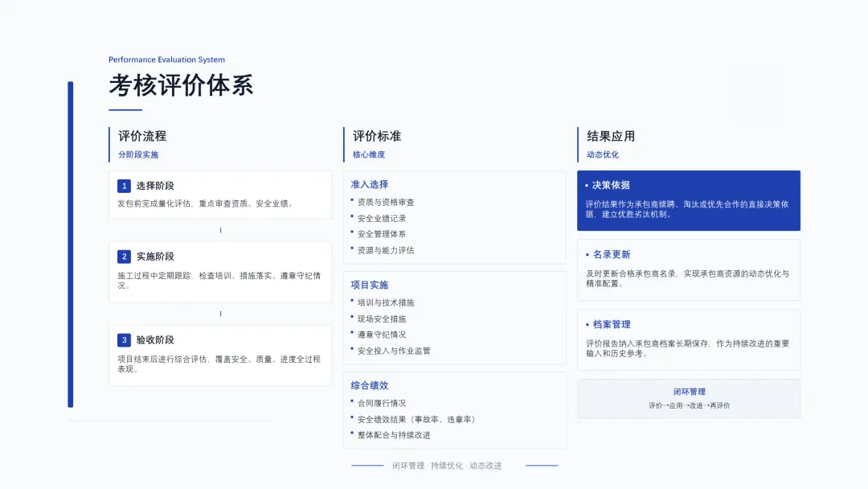This screenshot has height=489, width=868.
Task: Click the bullet 安全业绩记录
Action: (382, 218)
